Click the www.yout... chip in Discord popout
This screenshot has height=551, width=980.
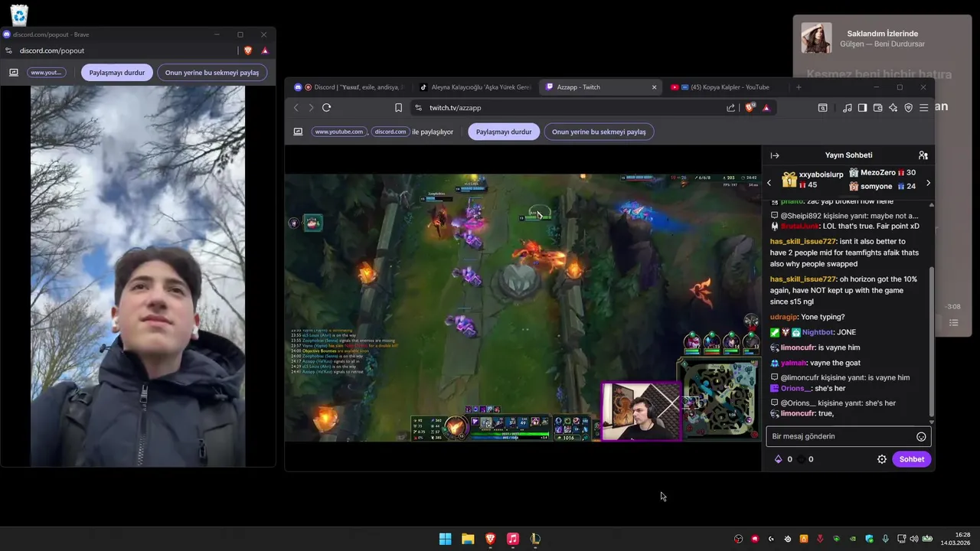(46, 73)
